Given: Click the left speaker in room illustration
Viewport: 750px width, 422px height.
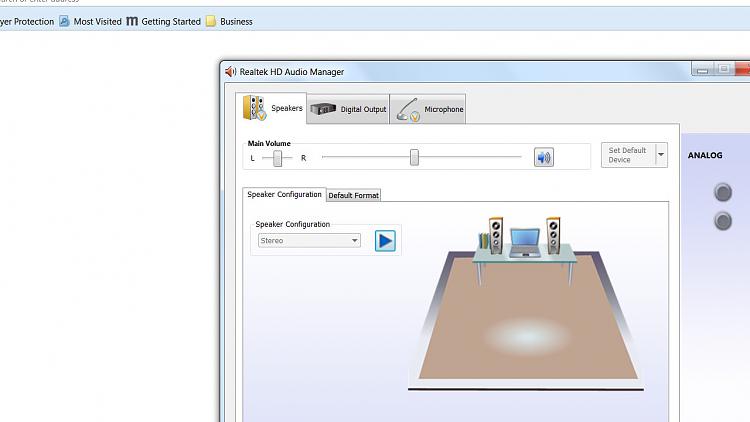Looking at the screenshot, I should pyautogui.click(x=496, y=235).
